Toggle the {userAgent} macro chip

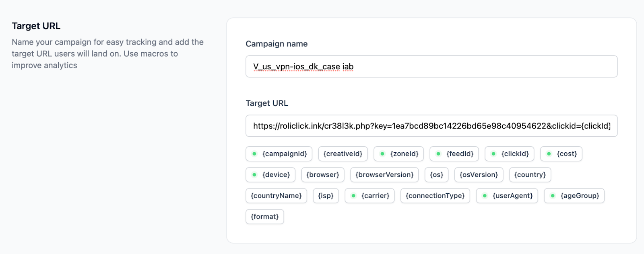click(x=507, y=196)
